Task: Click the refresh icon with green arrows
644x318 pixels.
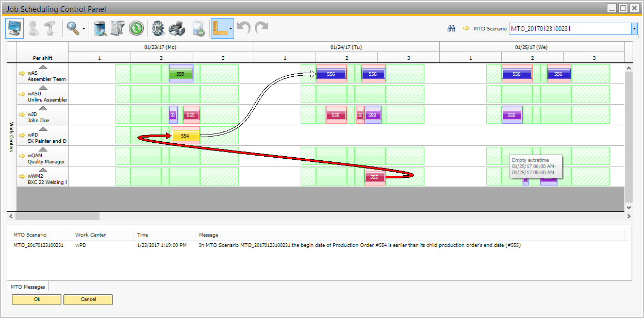Action: 136,29
